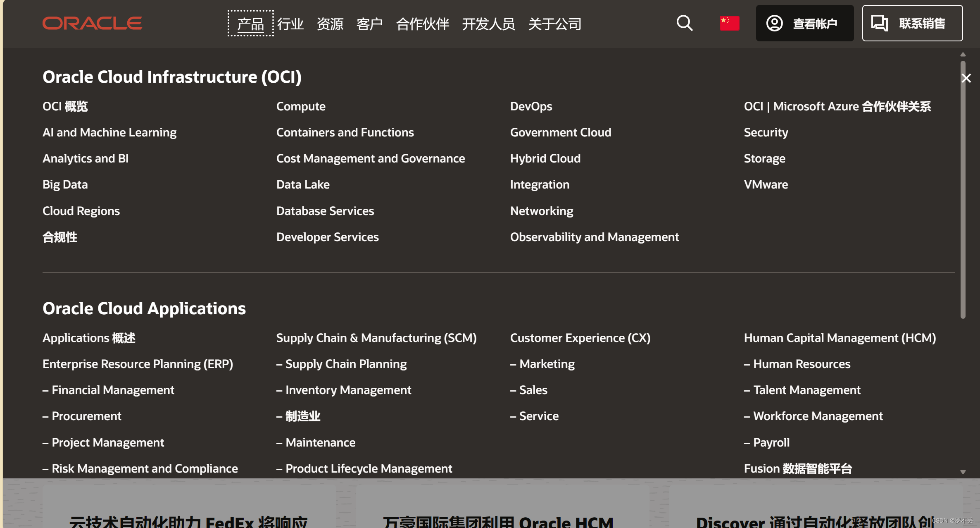
Task: Click the OCI 概览 link
Action: 66,106
